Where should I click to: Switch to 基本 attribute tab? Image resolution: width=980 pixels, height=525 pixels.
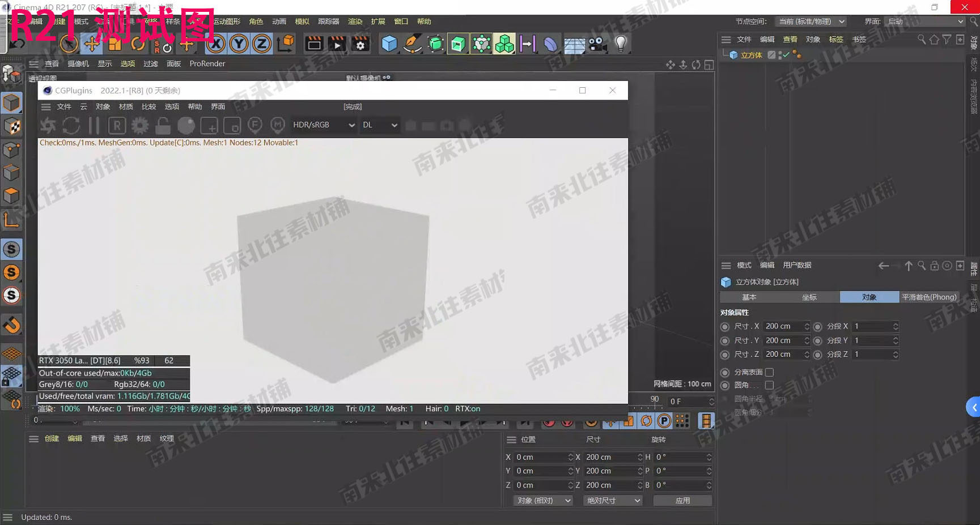(749, 297)
